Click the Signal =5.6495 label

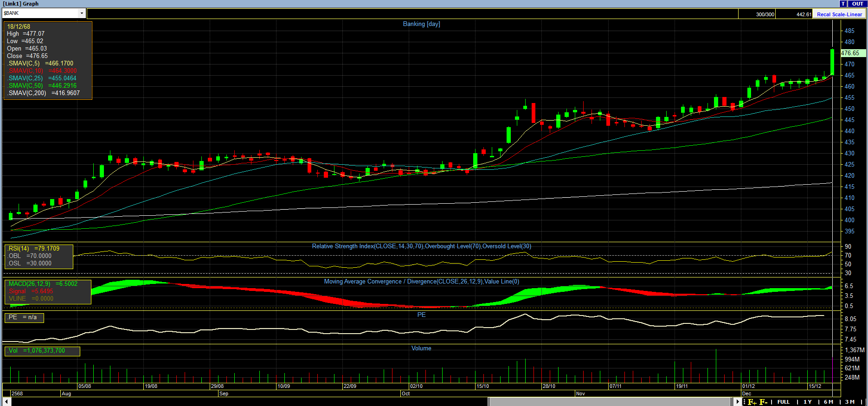click(31, 291)
